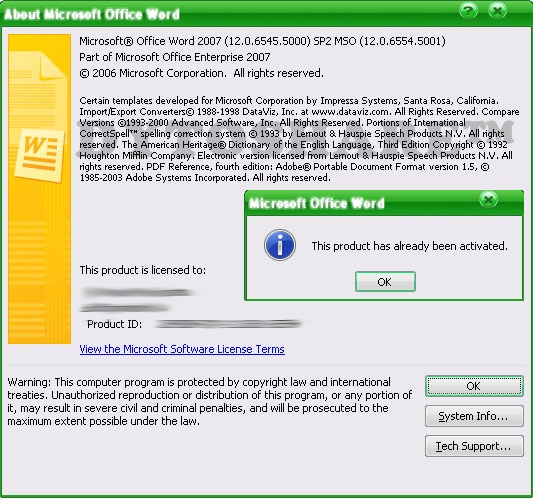Click the 'Warning:' copyright law paragraph
This screenshot has width=533, height=500.
(210, 401)
